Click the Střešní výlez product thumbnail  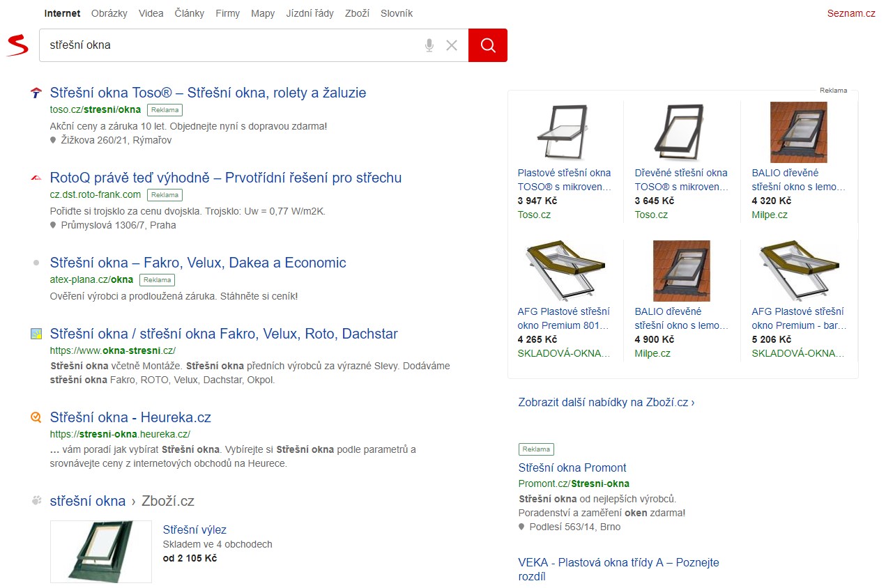(x=101, y=552)
